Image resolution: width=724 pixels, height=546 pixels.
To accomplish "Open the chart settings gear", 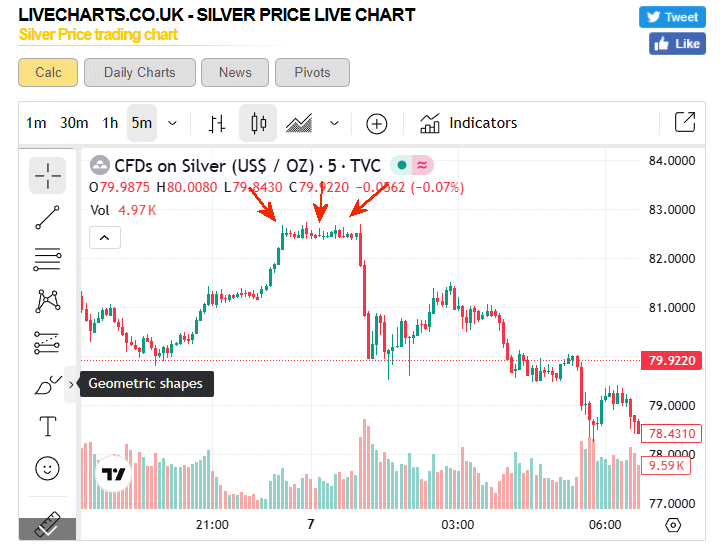I will (673, 525).
